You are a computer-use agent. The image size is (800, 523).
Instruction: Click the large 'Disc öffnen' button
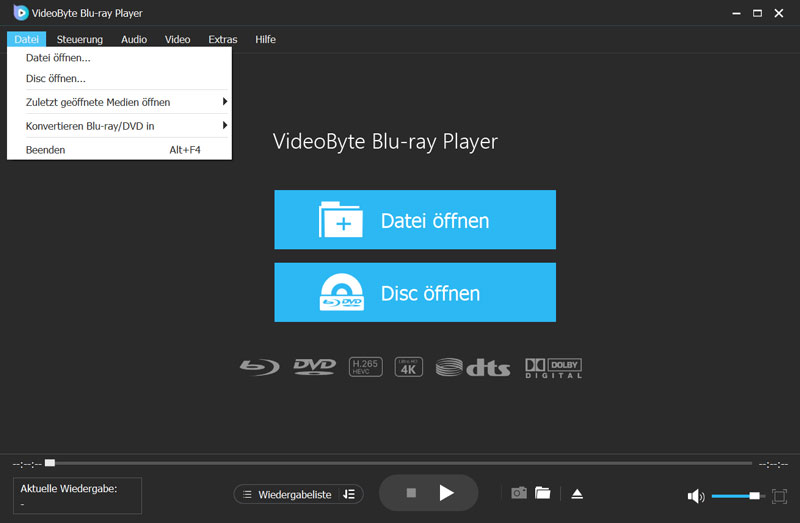415,292
